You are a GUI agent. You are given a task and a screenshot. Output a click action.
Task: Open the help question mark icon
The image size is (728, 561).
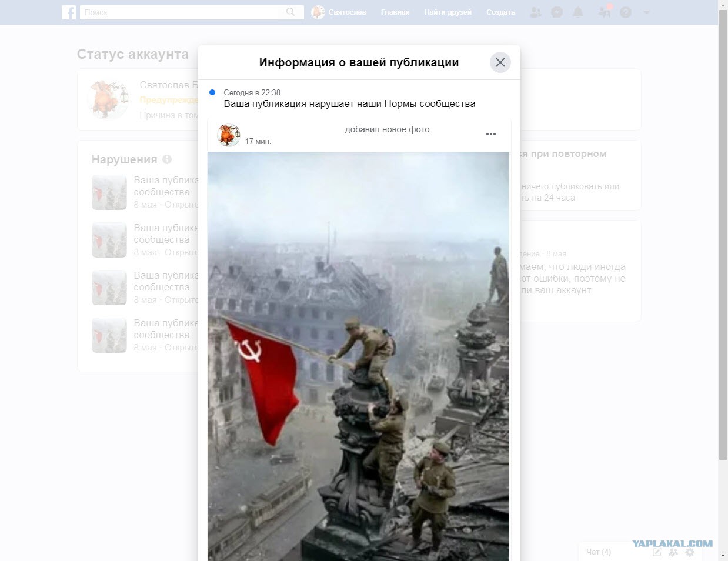point(626,12)
